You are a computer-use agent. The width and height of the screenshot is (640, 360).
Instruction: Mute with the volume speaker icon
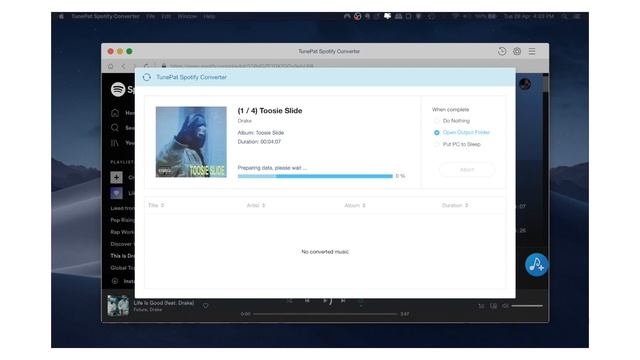505,306
